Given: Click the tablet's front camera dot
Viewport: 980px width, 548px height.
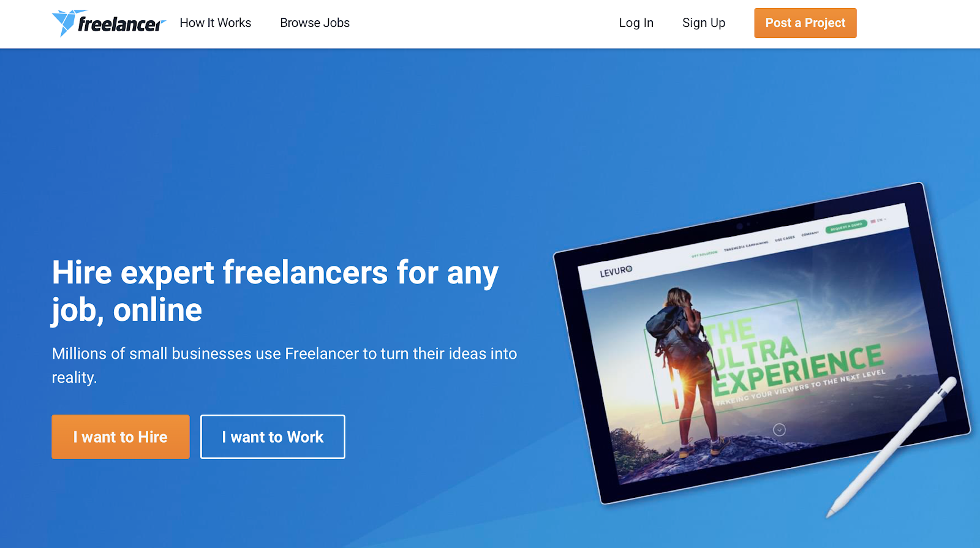Looking at the screenshot, I should (740, 226).
